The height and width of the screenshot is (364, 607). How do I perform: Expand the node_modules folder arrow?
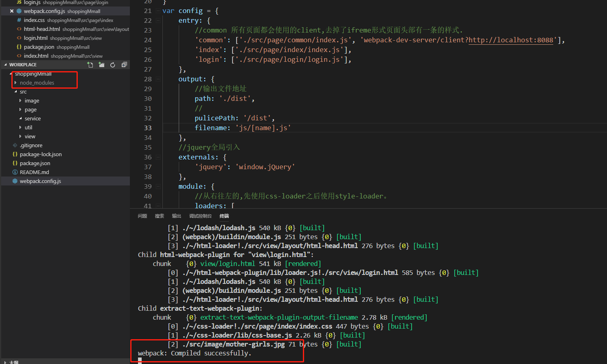tap(15, 83)
